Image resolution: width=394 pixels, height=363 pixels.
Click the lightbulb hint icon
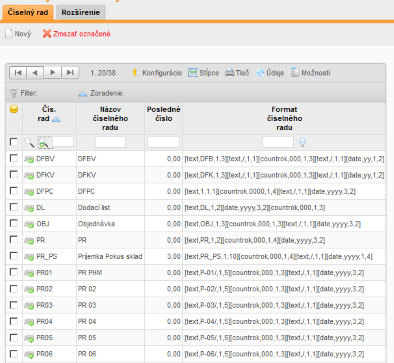click(302, 142)
